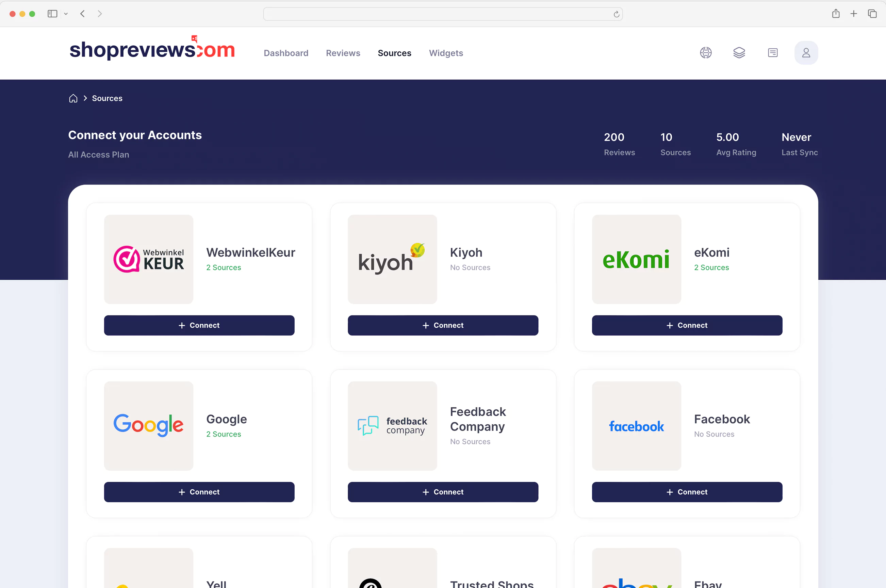Open the user profile avatar menu
Image resolution: width=886 pixels, height=588 pixels.
806,52
